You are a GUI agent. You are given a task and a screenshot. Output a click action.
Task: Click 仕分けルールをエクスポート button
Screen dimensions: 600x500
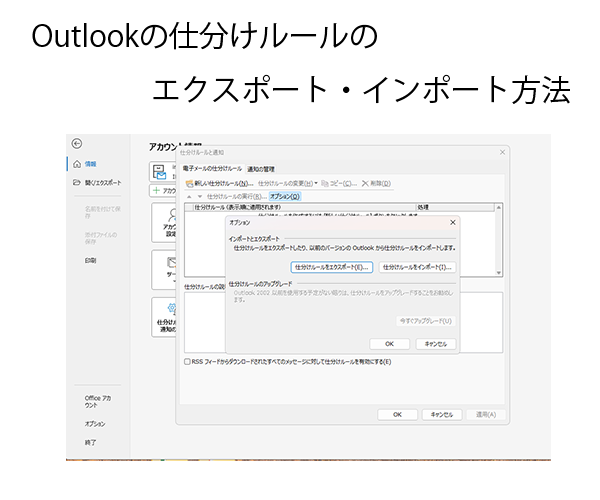(331, 267)
